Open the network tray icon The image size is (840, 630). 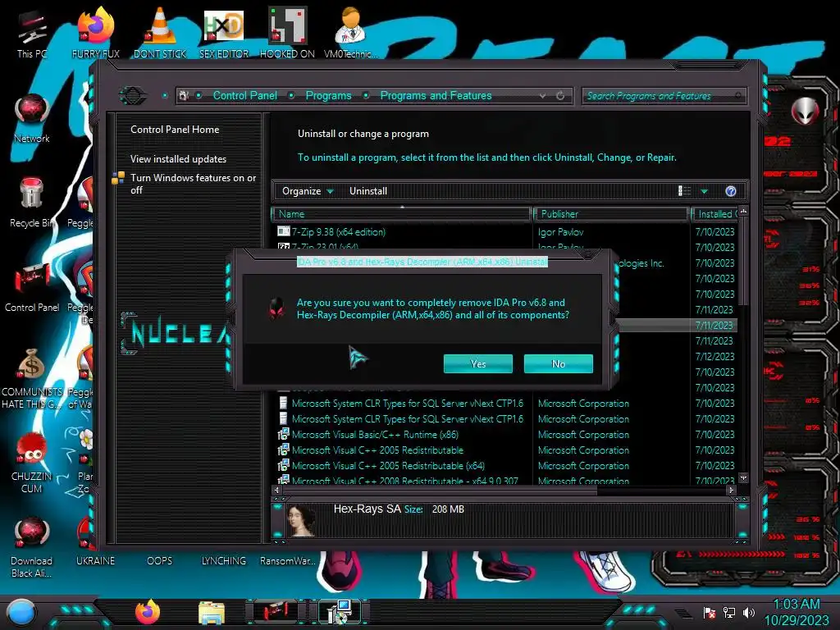point(729,612)
